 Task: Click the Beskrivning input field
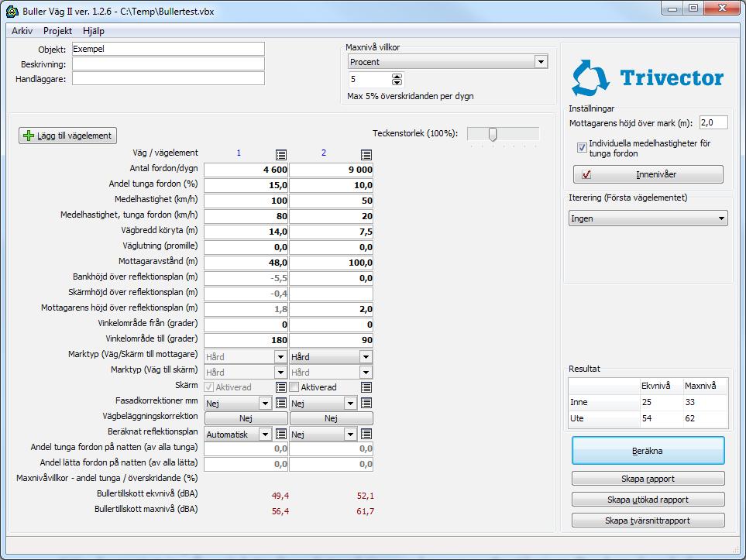[x=168, y=64]
